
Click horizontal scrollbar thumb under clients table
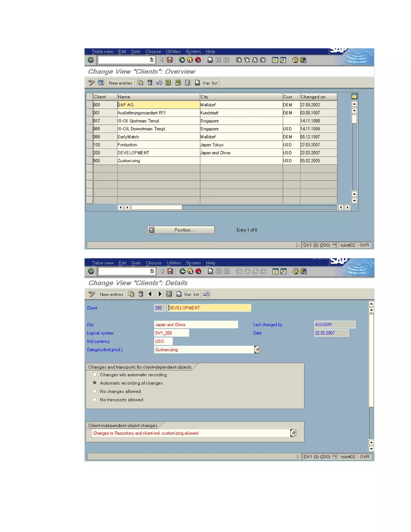click(157, 208)
